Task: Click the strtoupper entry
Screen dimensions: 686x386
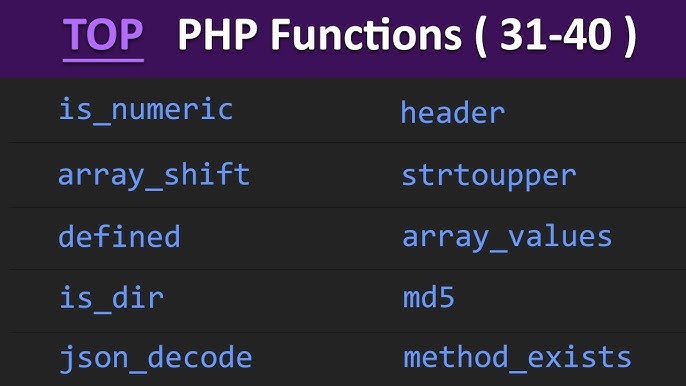Action: [489, 177]
